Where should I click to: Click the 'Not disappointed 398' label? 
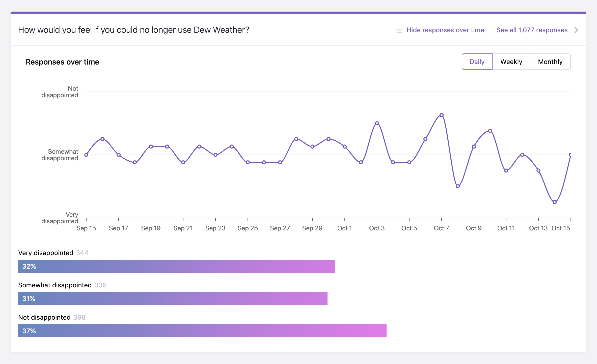pos(52,317)
